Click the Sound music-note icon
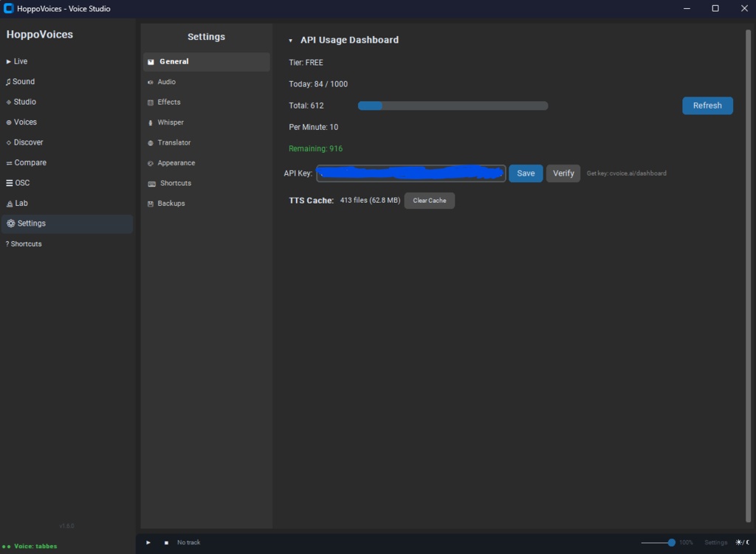This screenshot has height=554, width=756. 8,82
